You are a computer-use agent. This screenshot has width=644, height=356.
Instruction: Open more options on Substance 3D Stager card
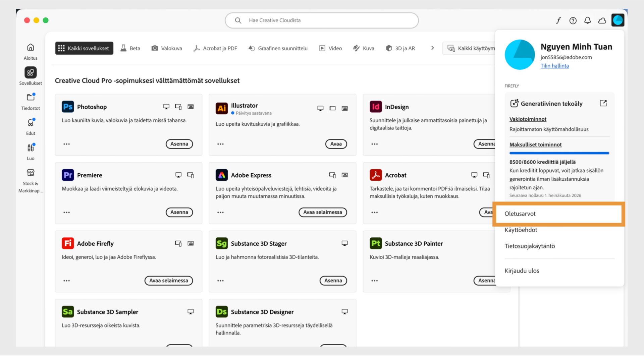[220, 281]
